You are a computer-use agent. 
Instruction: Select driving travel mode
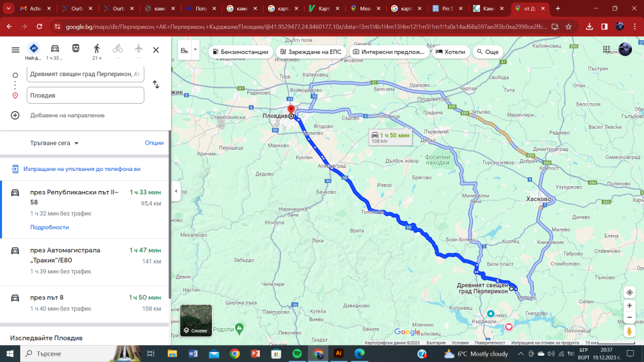55,49
